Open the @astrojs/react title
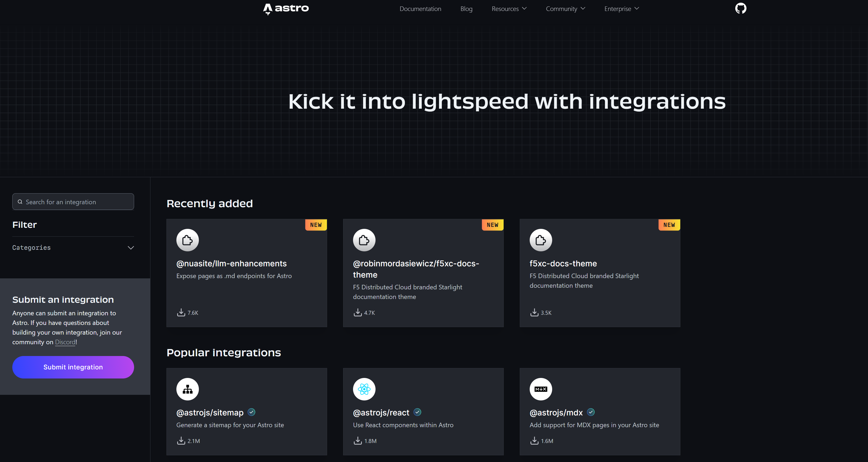 coord(381,412)
